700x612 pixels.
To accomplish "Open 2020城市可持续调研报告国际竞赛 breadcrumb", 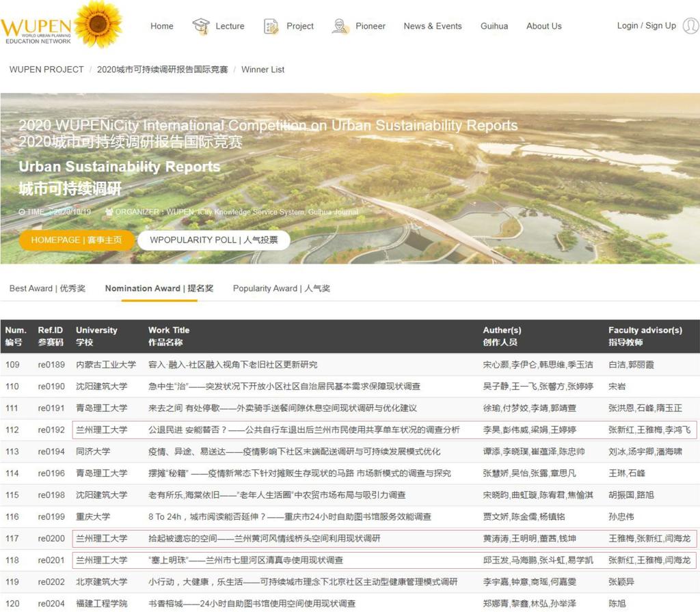I will (x=162, y=70).
